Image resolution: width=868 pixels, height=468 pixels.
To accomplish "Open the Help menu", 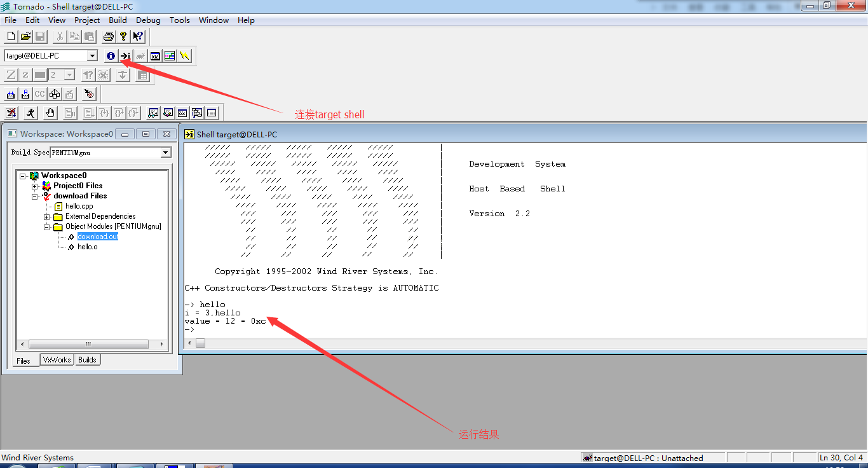I will (x=246, y=20).
